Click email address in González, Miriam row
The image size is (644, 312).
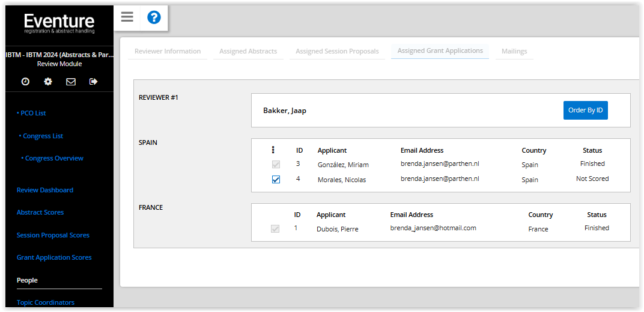coord(440,164)
